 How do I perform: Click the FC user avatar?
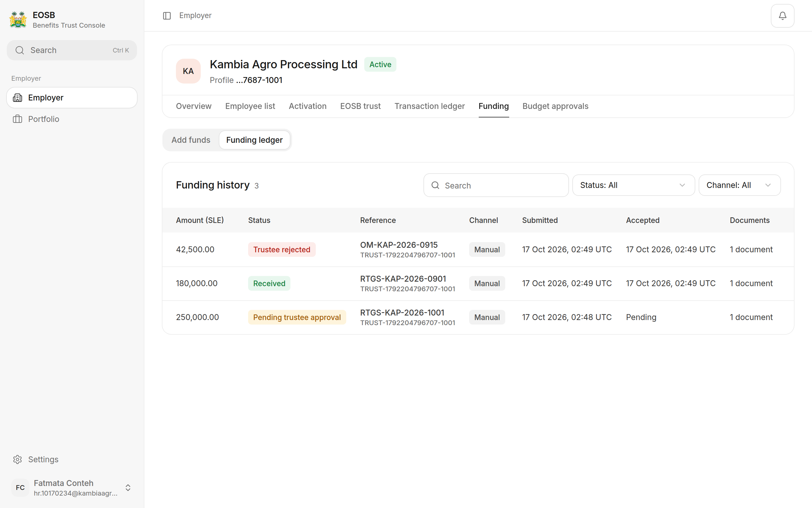[20, 487]
